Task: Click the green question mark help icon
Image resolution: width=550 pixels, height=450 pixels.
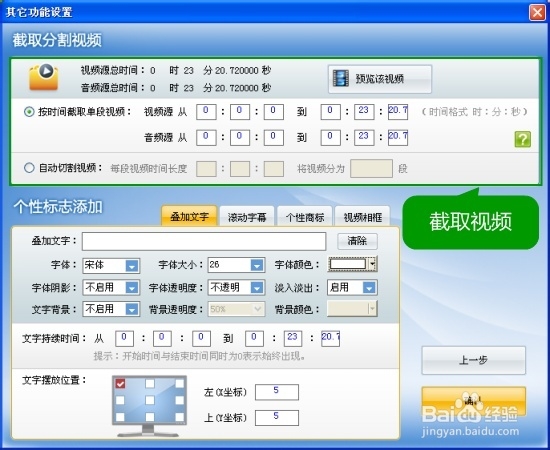Action: pos(522,139)
